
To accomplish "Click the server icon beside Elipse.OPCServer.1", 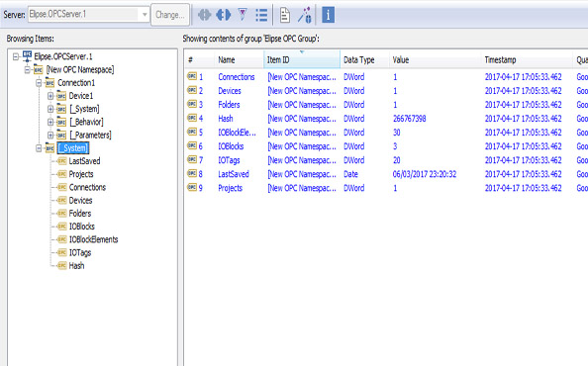I will tap(27, 56).
